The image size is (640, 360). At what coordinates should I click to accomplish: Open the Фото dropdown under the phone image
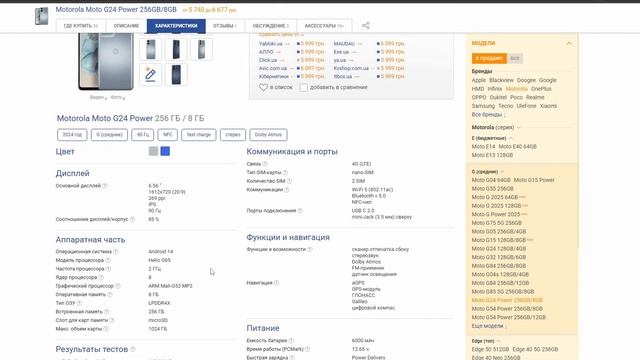[118, 98]
